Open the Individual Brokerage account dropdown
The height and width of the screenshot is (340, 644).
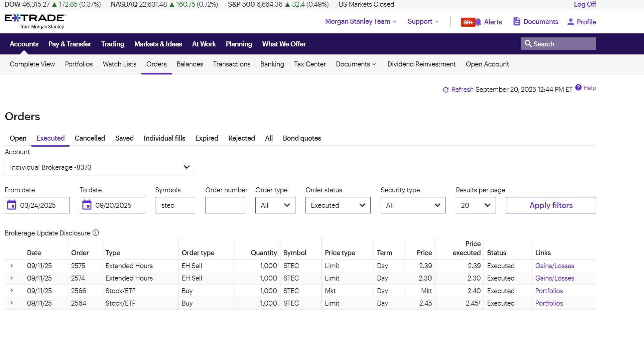click(x=100, y=167)
